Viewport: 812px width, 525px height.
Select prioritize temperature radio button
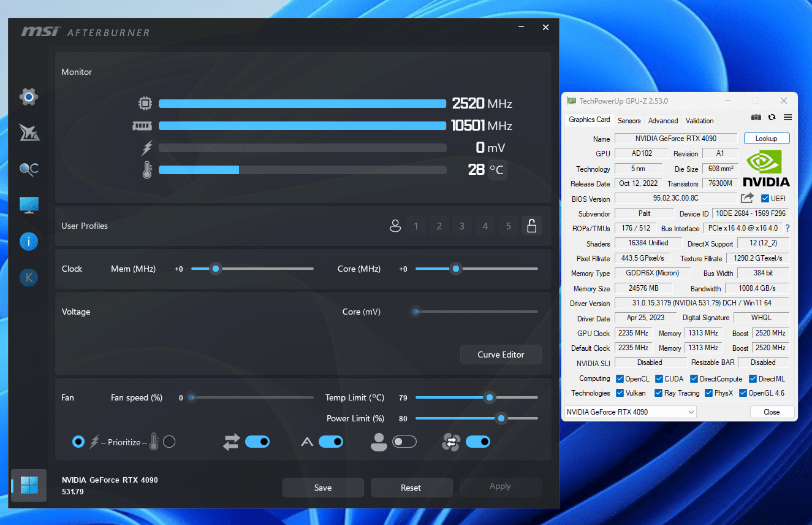click(x=169, y=442)
